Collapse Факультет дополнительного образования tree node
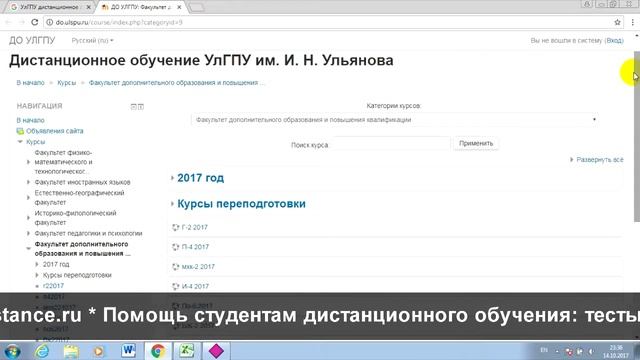 [x=28, y=249]
